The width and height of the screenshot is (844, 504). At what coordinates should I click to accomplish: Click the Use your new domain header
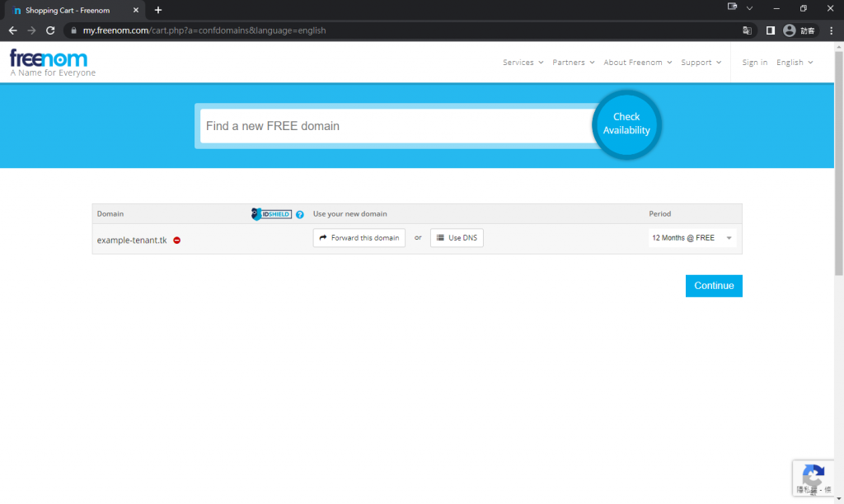click(349, 214)
